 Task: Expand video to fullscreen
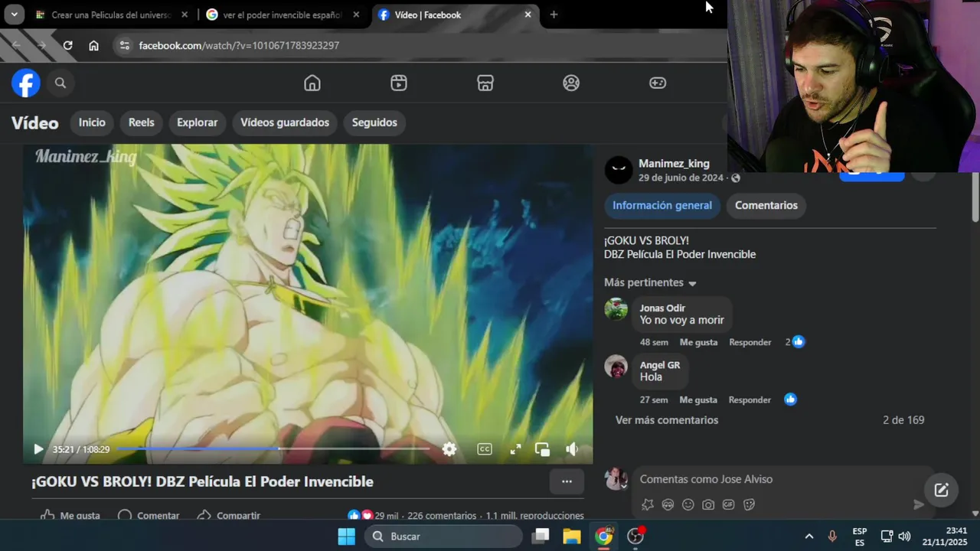(x=516, y=449)
